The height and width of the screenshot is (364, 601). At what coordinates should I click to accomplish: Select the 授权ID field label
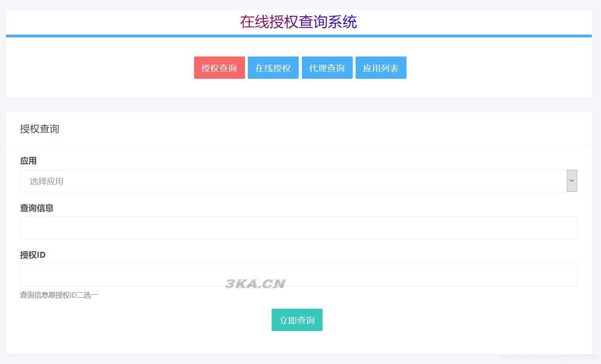(x=33, y=255)
